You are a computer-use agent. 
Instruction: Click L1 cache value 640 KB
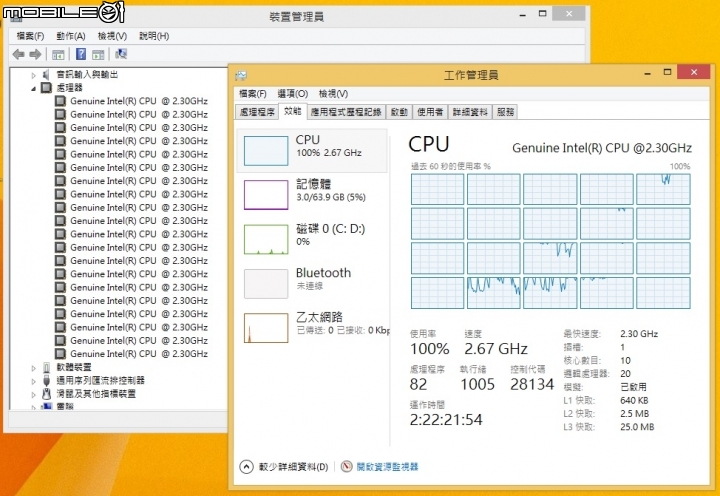coord(634,400)
